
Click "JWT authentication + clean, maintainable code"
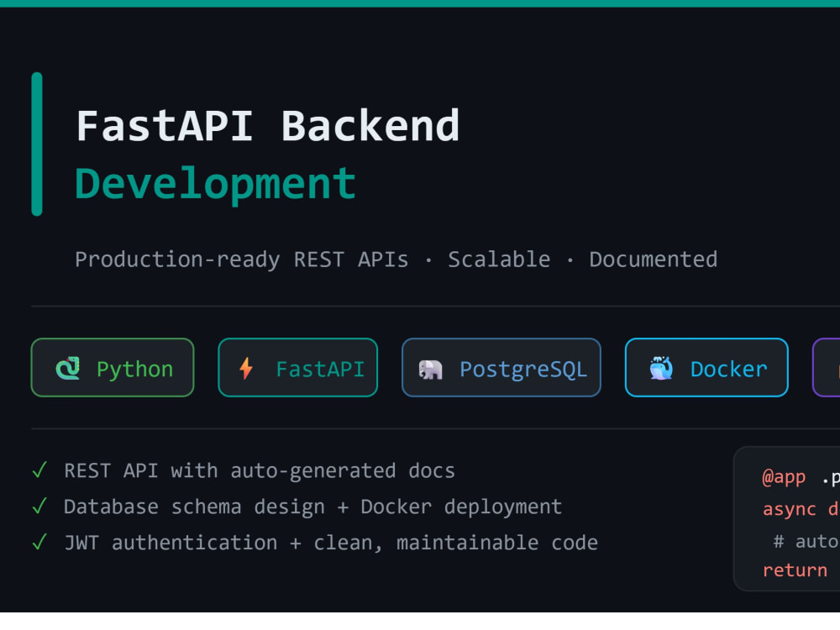pyautogui.click(x=331, y=543)
